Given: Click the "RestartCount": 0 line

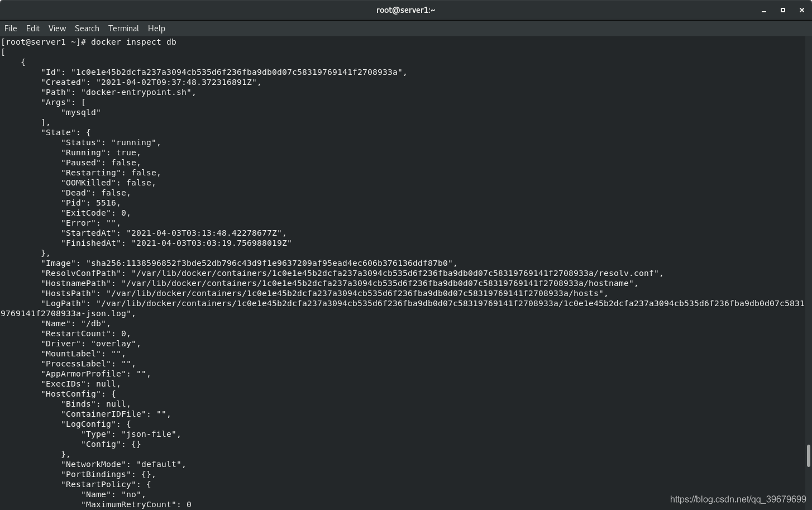Looking at the screenshot, I should click(x=86, y=333).
